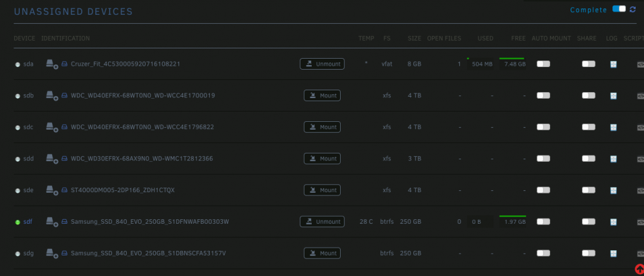Click small drive icon before WD-WCC4E1700019 name
This screenshot has height=276, width=644.
(x=64, y=96)
